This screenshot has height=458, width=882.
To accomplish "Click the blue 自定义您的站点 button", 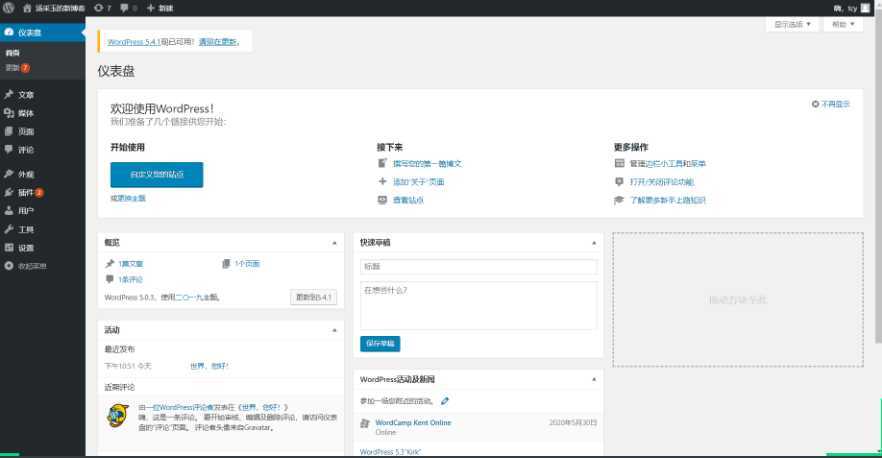I will (157, 175).
